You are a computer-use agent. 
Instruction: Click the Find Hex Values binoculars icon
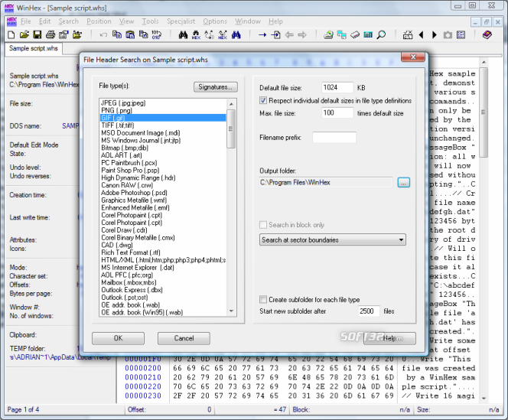click(x=196, y=34)
